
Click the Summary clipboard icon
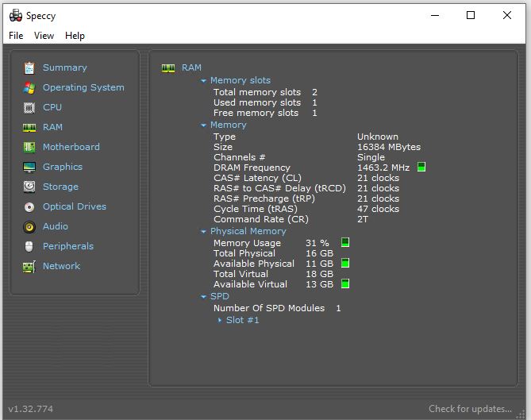(29, 68)
